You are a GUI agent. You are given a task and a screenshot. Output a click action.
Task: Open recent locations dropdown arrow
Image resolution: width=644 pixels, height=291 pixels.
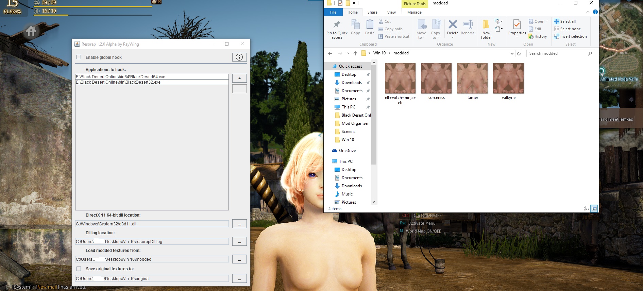[x=348, y=53]
